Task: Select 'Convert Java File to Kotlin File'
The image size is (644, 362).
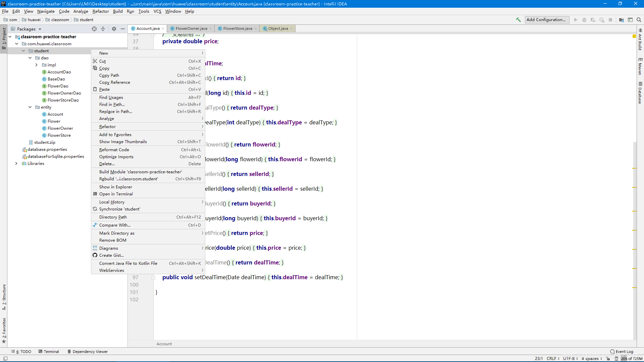Action: click(x=128, y=263)
